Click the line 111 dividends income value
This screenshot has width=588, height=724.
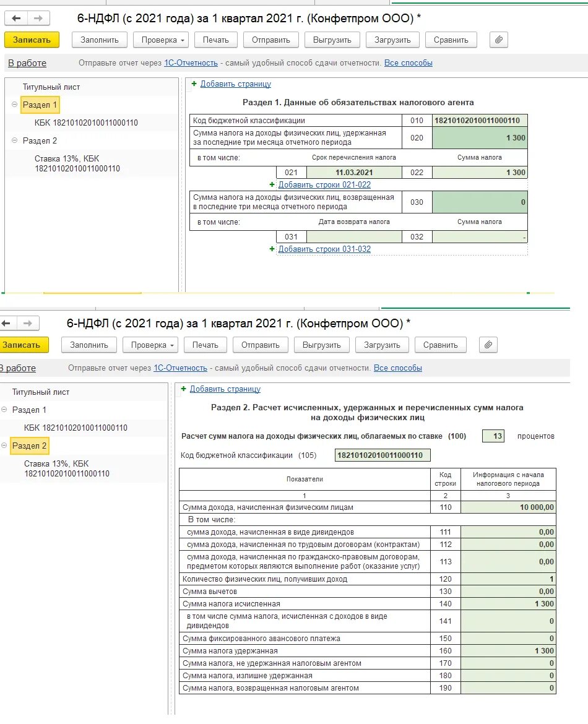click(x=509, y=532)
